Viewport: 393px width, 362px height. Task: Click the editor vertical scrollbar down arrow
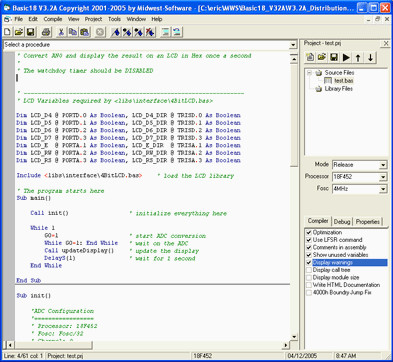coord(294,337)
